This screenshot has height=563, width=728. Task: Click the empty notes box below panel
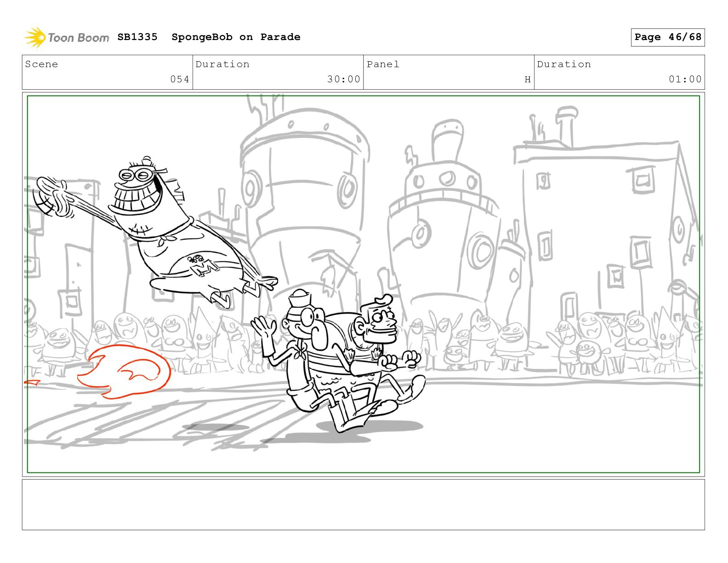coord(364,505)
